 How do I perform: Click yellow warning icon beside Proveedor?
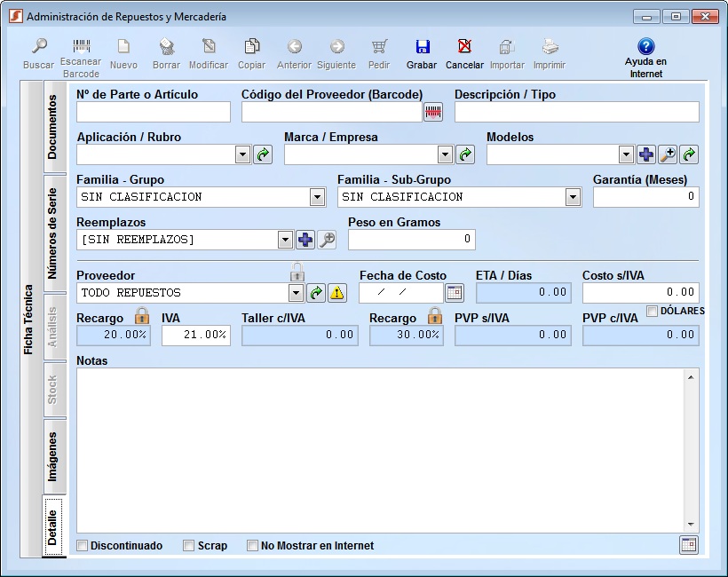tap(337, 293)
